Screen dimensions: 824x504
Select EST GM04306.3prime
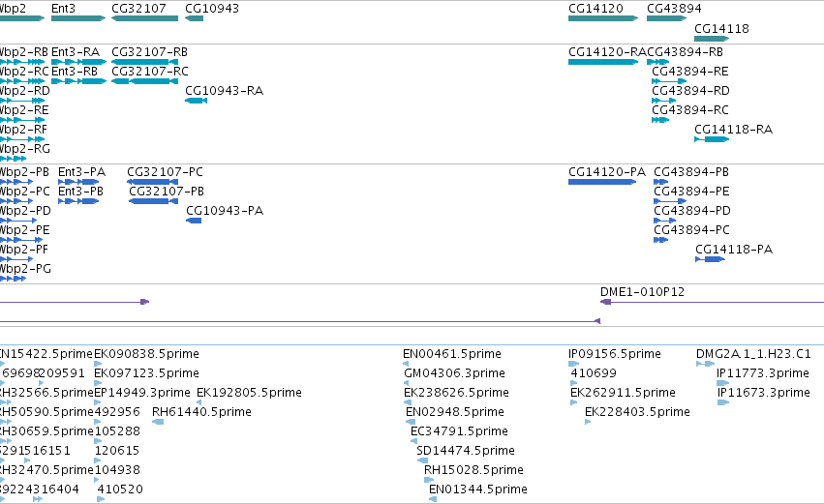coord(407,383)
